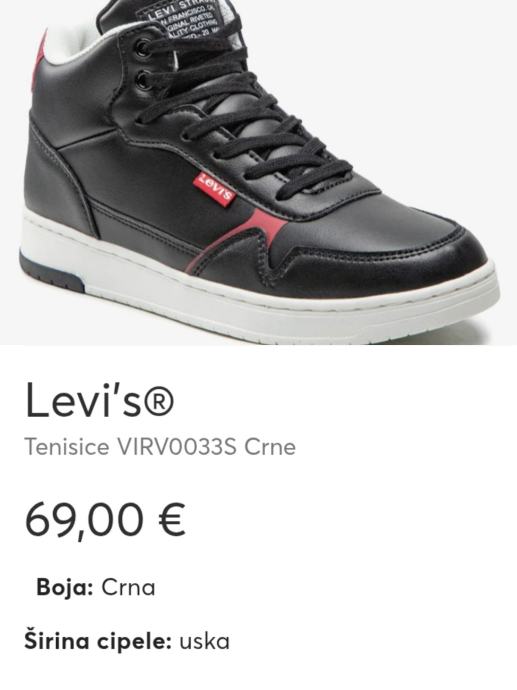Click the white midsole of the sneaker
Screen dimensions: 517x690
[x=260, y=297]
